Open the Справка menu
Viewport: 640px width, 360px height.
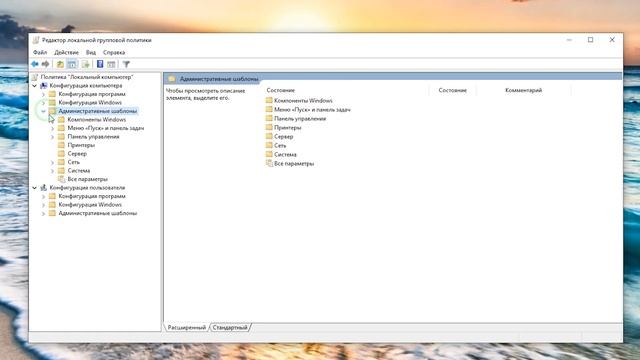coord(114,52)
